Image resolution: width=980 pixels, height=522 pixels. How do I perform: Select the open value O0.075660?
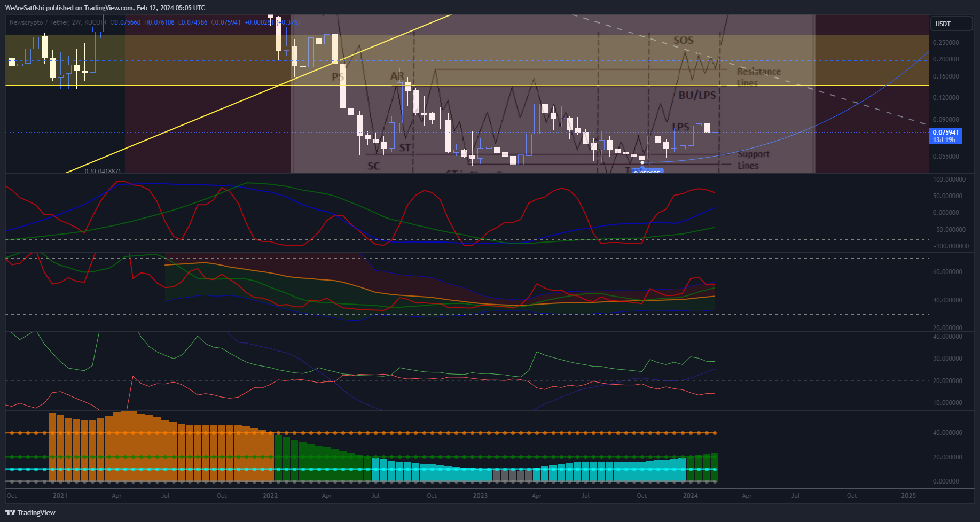point(126,22)
